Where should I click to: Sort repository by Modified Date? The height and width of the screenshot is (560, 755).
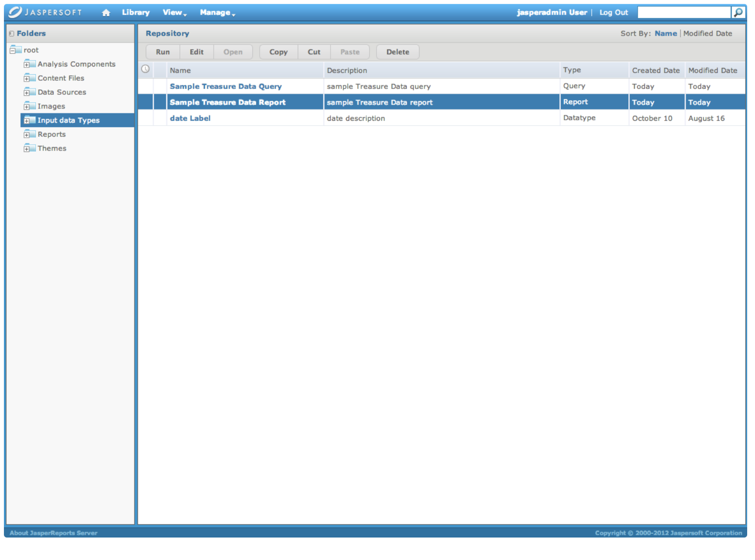tap(707, 34)
